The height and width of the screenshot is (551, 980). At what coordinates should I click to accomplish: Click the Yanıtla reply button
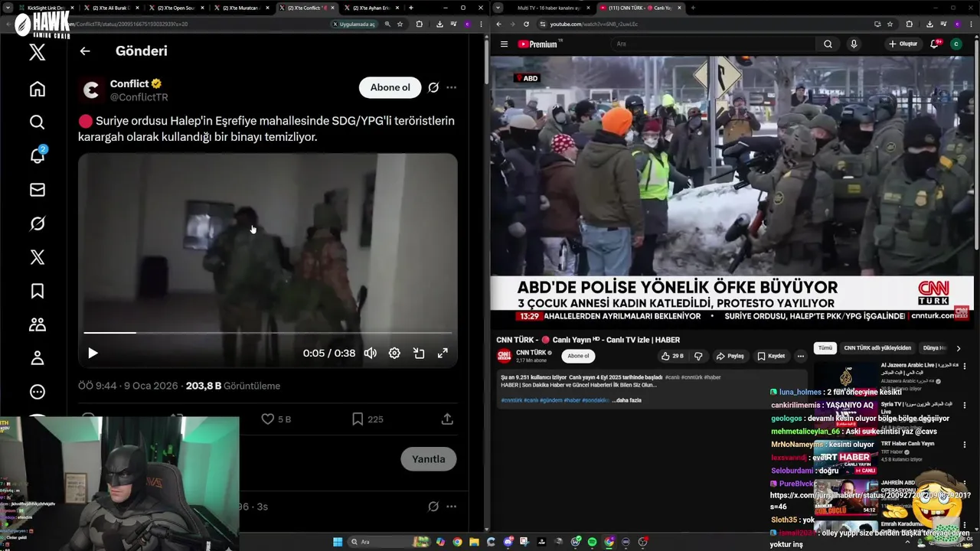point(429,459)
